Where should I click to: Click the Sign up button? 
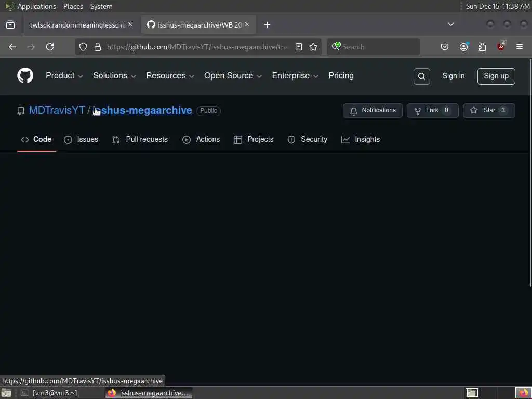point(496,76)
